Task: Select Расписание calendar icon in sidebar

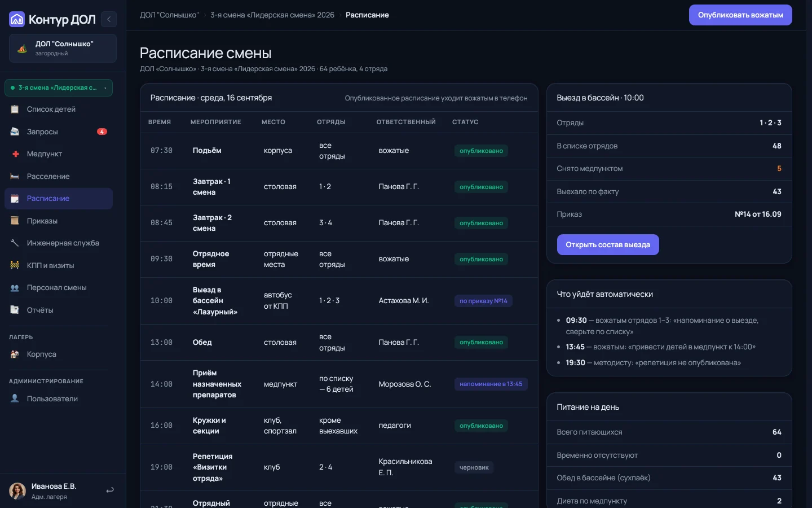Action: [x=15, y=198]
